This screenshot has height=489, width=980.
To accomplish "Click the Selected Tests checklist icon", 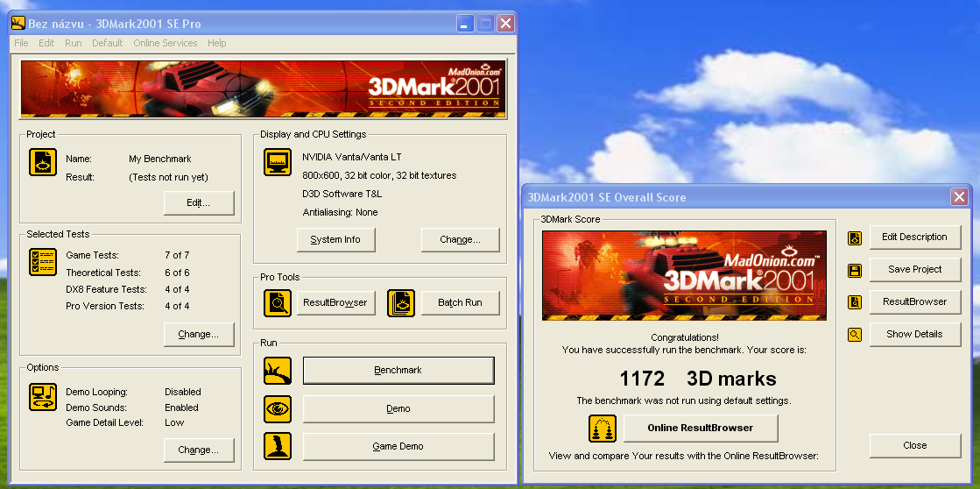I will 43,261.
